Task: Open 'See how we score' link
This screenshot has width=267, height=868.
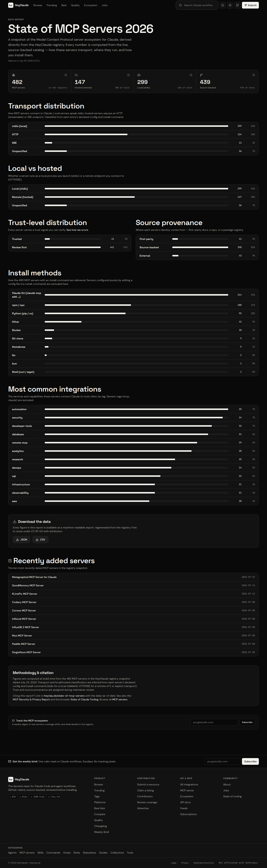Action: pyautogui.click(x=78, y=230)
